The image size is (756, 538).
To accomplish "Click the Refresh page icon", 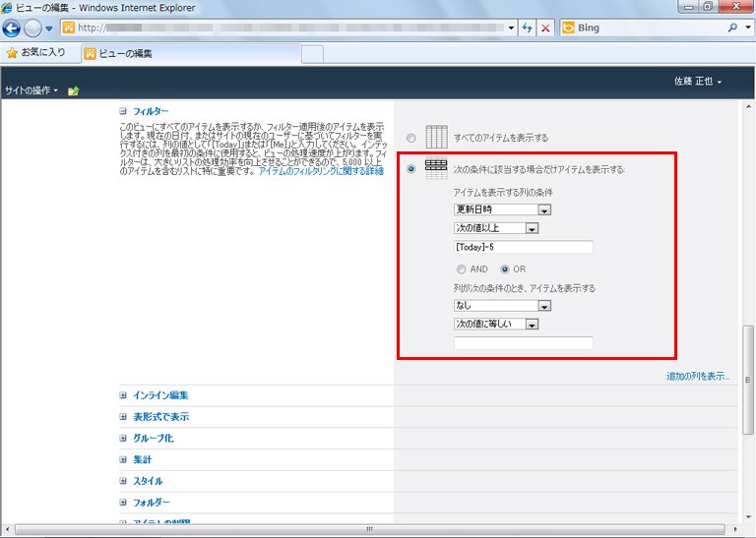I will click(x=527, y=28).
